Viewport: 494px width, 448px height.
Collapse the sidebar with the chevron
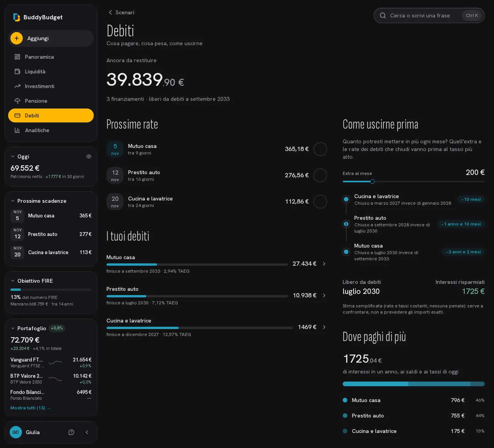tap(87, 432)
